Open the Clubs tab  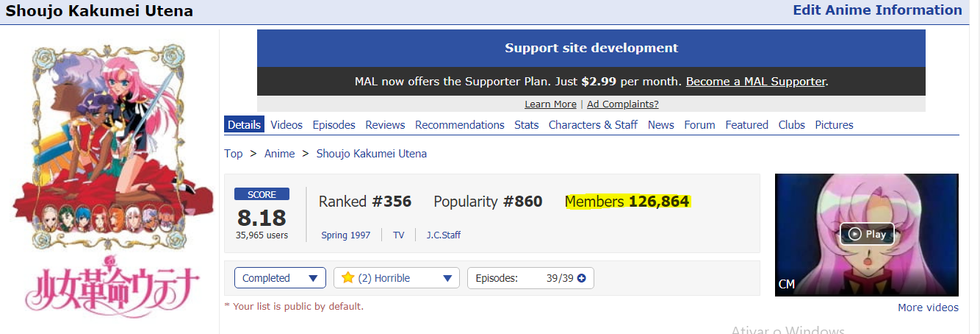point(792,125)
